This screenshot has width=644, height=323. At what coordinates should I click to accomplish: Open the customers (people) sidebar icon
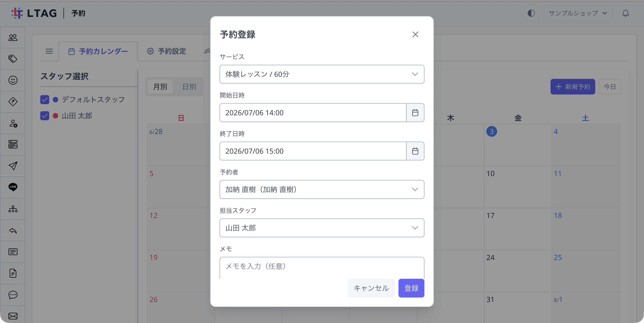point(13,38)
